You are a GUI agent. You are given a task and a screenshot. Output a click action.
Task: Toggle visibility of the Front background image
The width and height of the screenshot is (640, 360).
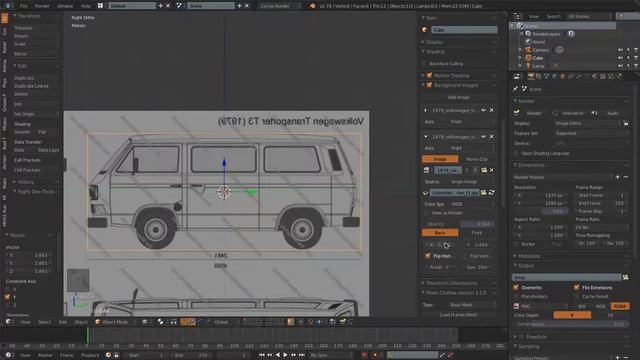tap(484, 110)
